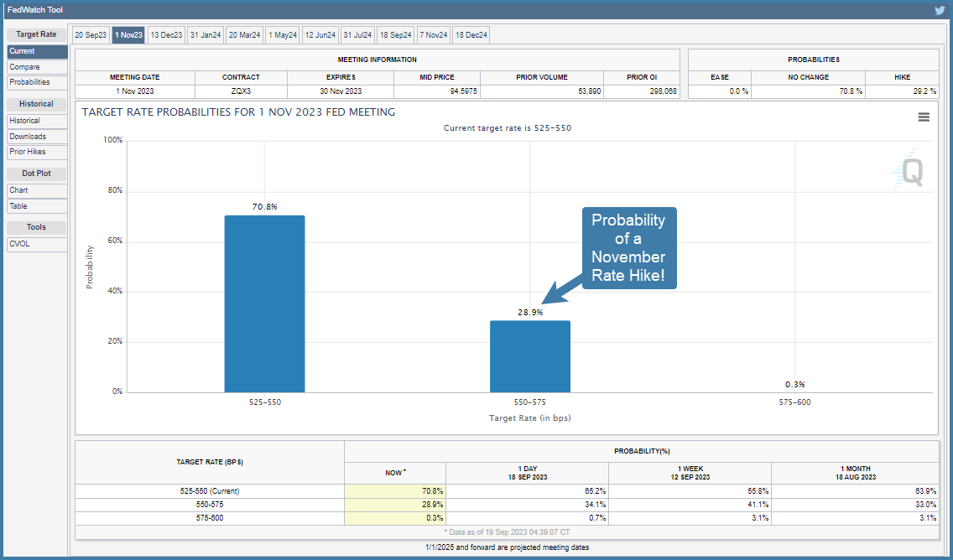Viewport: 953px width, 560px height.
Task: Click the 525-550 (Current) table row label
Action: [x=210, y=491]
